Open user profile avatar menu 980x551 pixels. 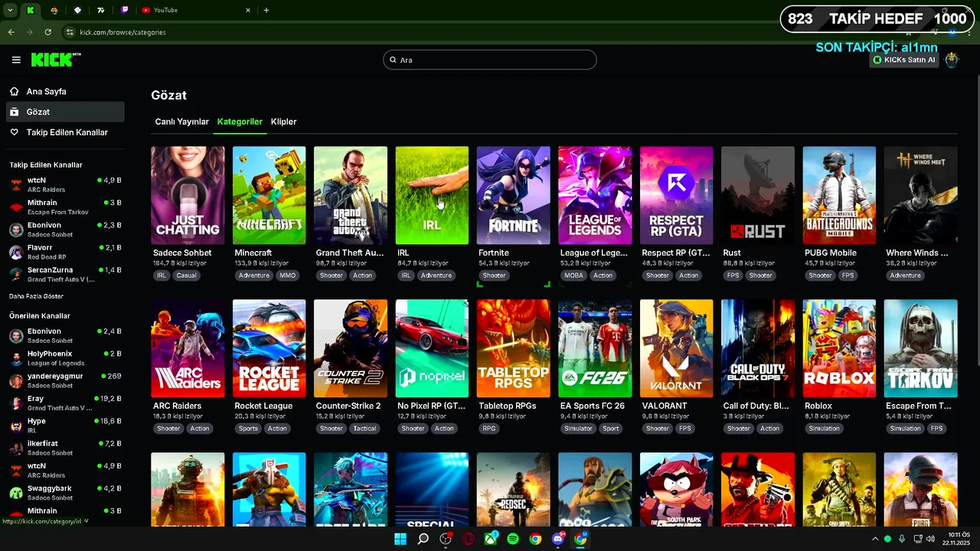[x=952, y=60]
